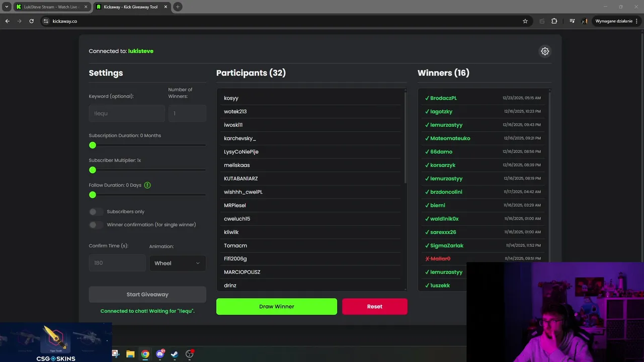644x362 pixels.
Task: Open the Animation Wheel dropdown
Action: pyautogui.click(x=178, y=263)
